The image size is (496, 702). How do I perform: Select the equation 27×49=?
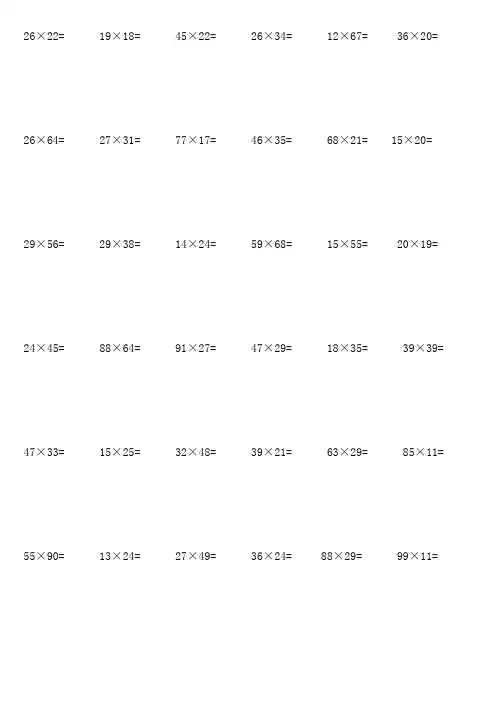coord(196,556)
